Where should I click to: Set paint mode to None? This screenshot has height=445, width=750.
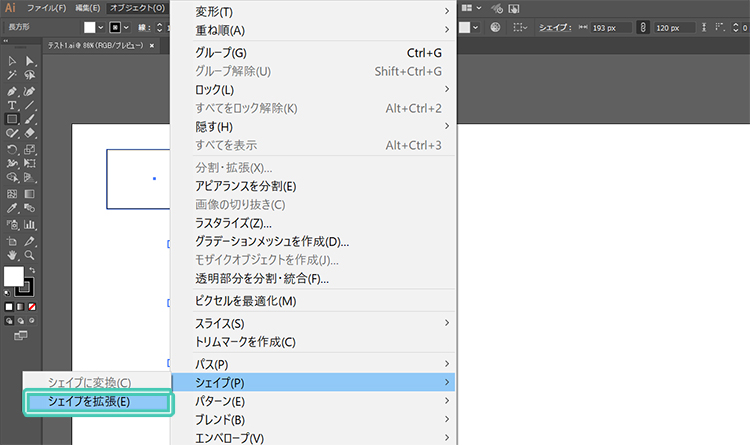point(32,307)
